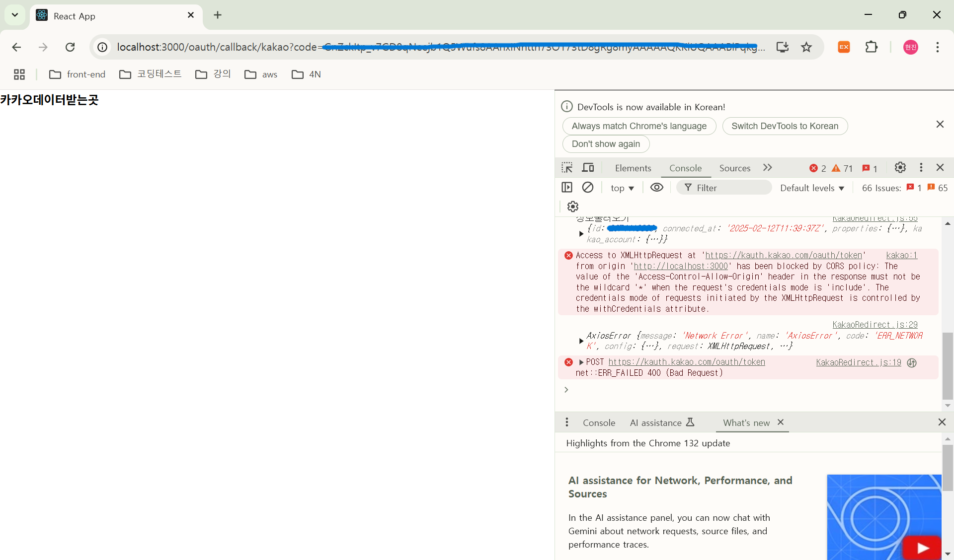This screenshot has height=560, width=954.
Task: Open the front-end bookmarks folder
Action: pos(78,74)
